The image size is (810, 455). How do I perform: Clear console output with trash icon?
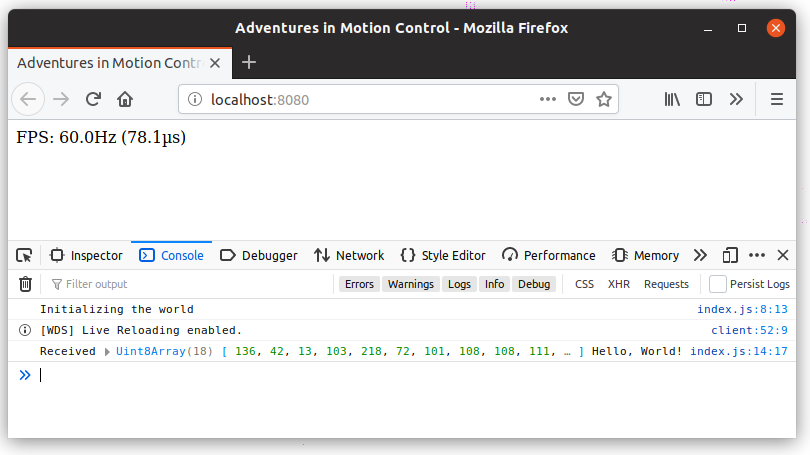(x=25, y=284)
